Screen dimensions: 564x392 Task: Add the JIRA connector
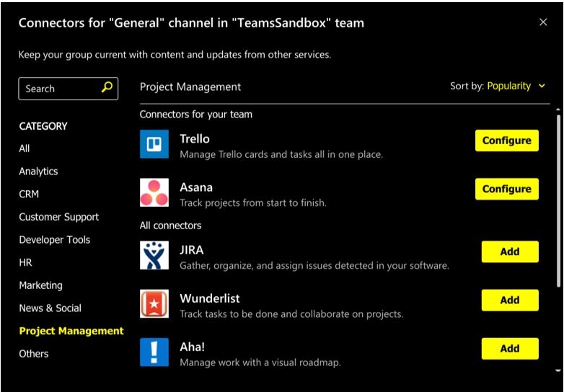510,251
